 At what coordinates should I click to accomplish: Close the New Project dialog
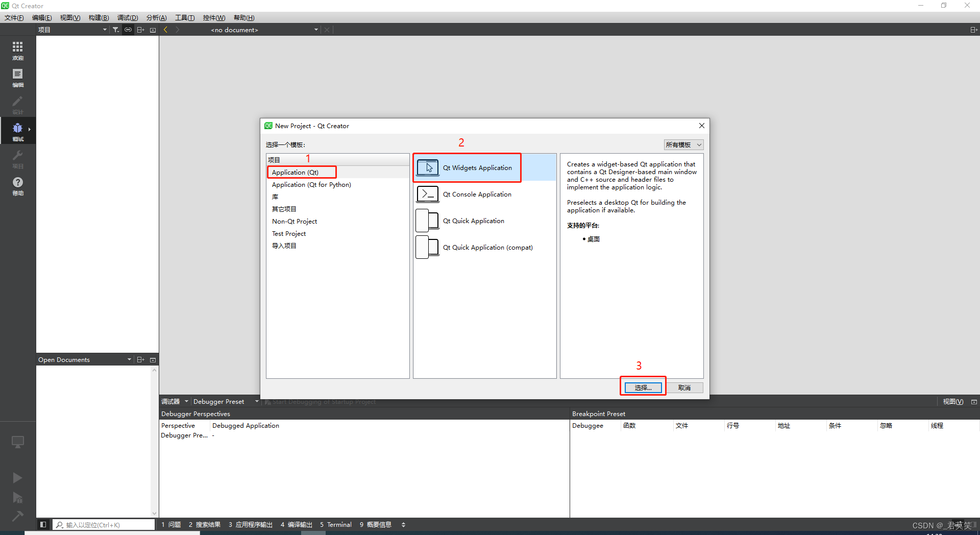(702, 126)
